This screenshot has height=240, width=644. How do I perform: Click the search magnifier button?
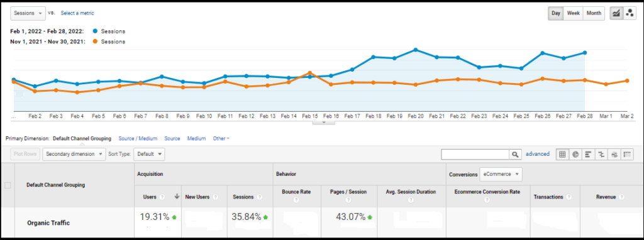514,155
